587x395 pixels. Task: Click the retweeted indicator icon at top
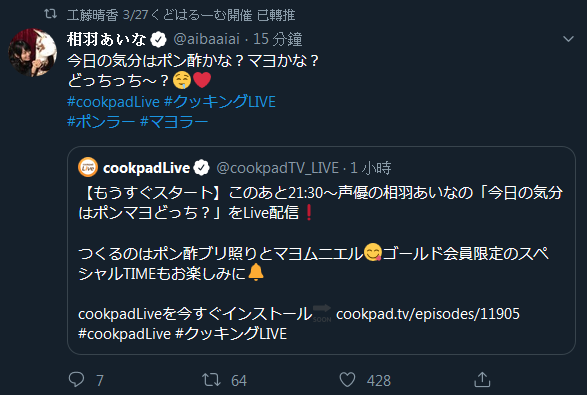click(51, 14)
